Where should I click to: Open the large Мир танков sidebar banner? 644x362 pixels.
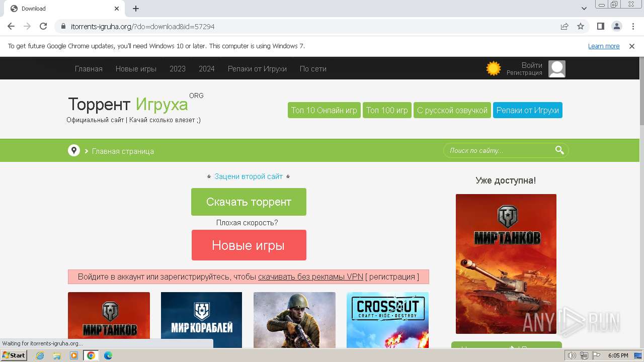(506, 264)
